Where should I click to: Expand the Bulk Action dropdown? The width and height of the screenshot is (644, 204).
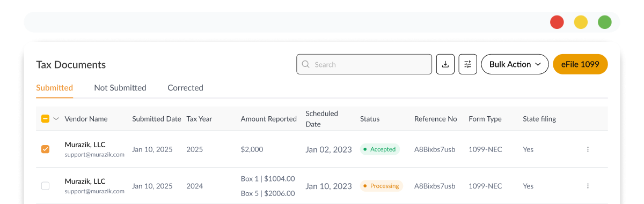[x=515, y=64]
